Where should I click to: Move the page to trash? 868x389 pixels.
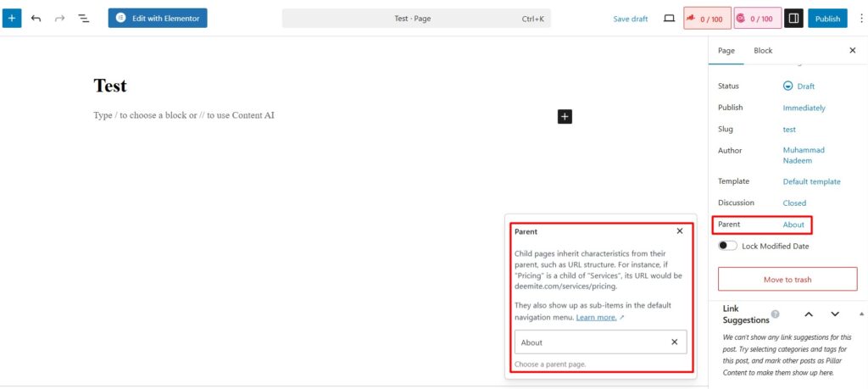click(787, 280)
